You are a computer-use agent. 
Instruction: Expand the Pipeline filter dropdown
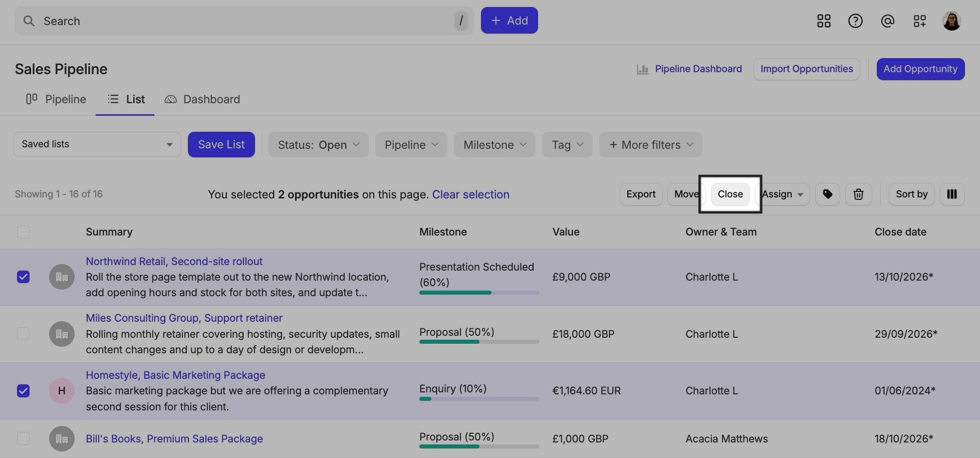click(x=411, y=145)
